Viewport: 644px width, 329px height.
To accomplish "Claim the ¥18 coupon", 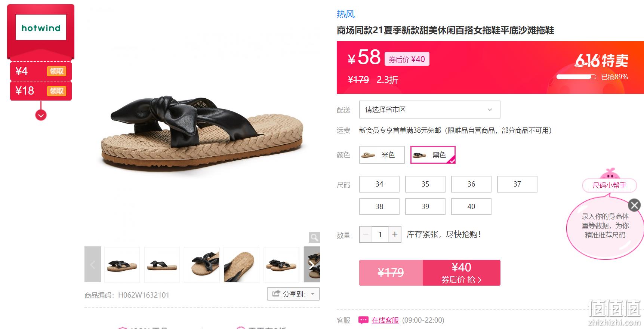I will [56, 91].
